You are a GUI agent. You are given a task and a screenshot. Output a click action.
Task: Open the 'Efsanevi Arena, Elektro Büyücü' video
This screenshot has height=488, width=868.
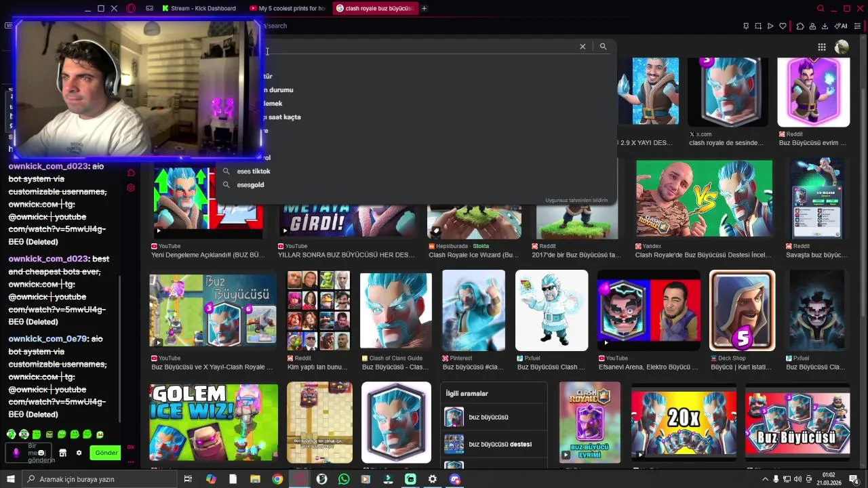click(x=648, y=310)
